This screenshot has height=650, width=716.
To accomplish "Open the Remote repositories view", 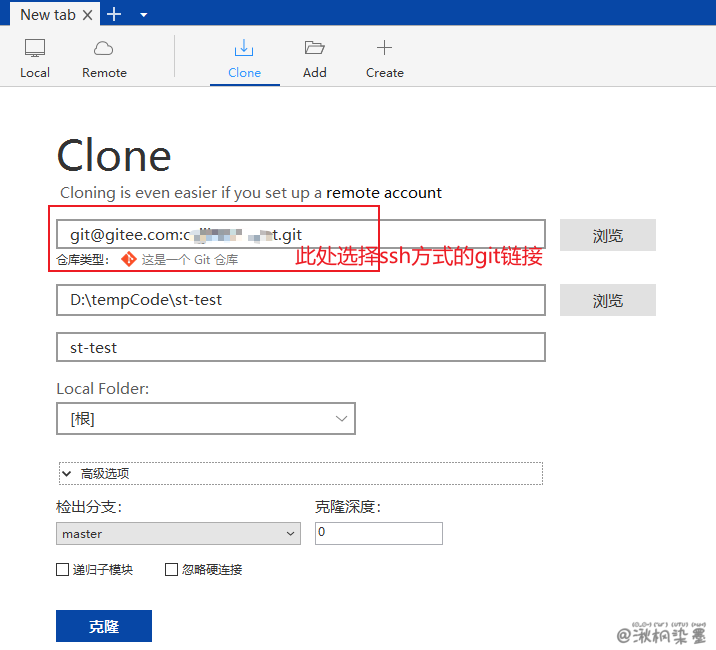I will (x=104, y=58).
